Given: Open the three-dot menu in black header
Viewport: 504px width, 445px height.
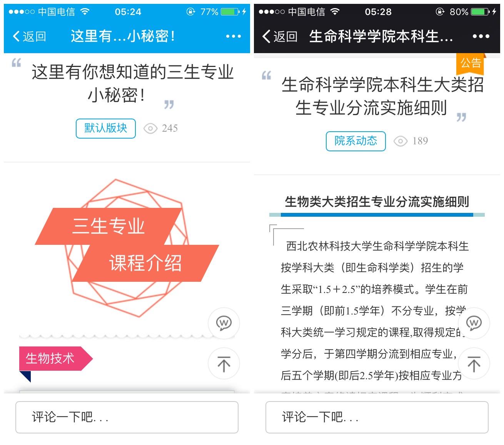Looking at the screenshot, I should (x=481, y=36).
